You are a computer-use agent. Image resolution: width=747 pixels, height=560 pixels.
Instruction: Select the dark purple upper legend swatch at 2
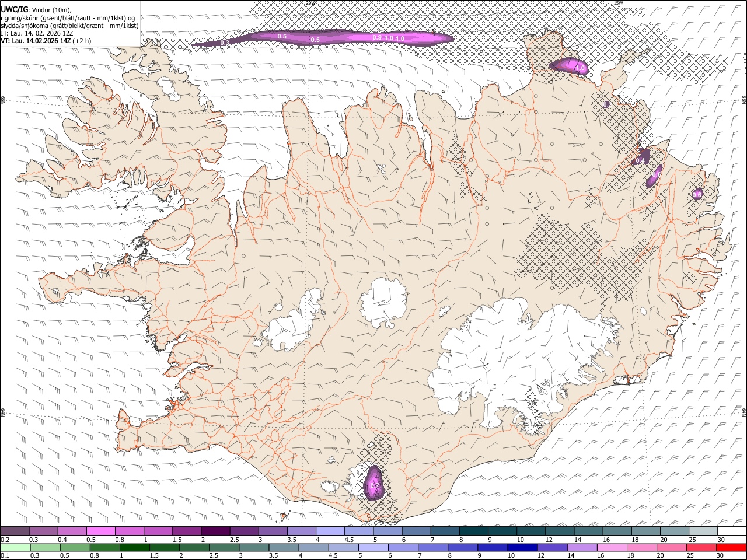click(x=215, y=531)
